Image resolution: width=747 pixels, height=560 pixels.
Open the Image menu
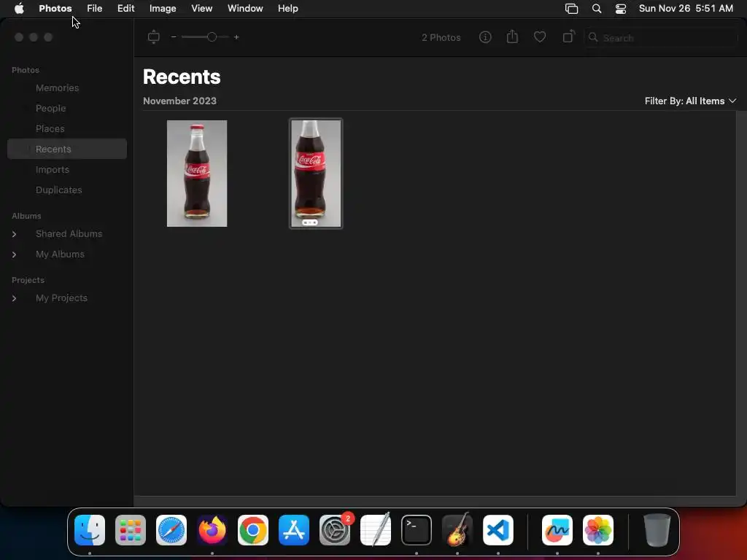point(163,9)
